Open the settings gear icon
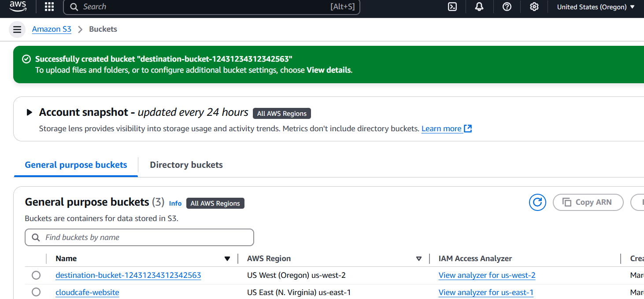This screenshot has width=644, height=299. (534, 7)
